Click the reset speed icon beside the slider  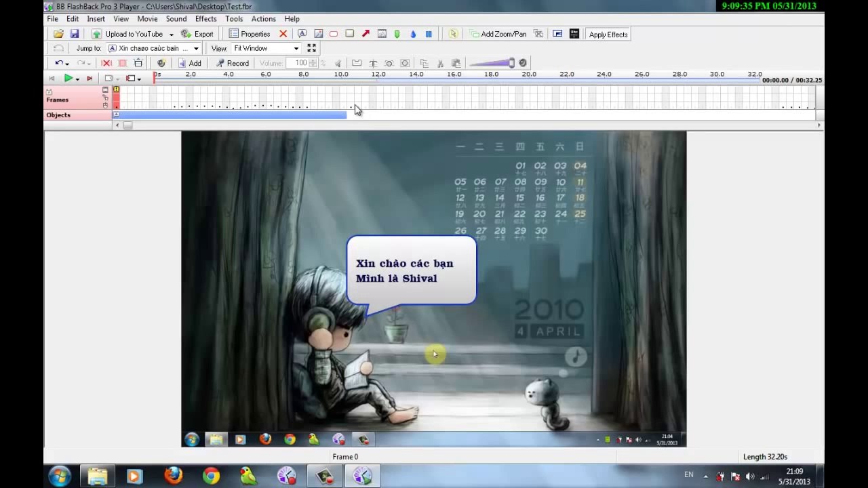523,63
